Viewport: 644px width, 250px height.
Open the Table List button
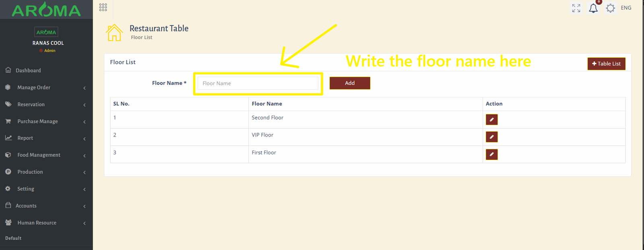(x=606, y=64)
